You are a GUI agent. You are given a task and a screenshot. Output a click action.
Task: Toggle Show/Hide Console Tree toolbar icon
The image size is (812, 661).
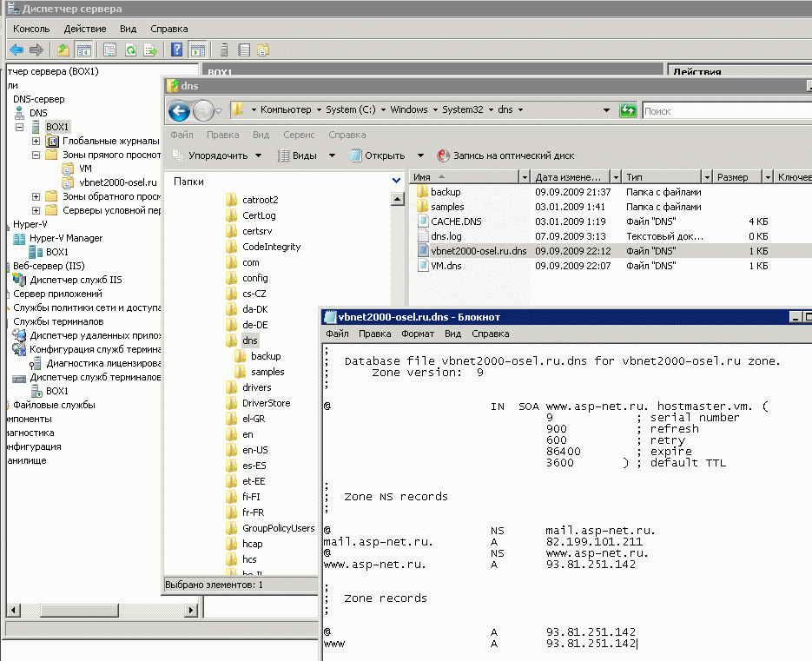pos(83,50)
